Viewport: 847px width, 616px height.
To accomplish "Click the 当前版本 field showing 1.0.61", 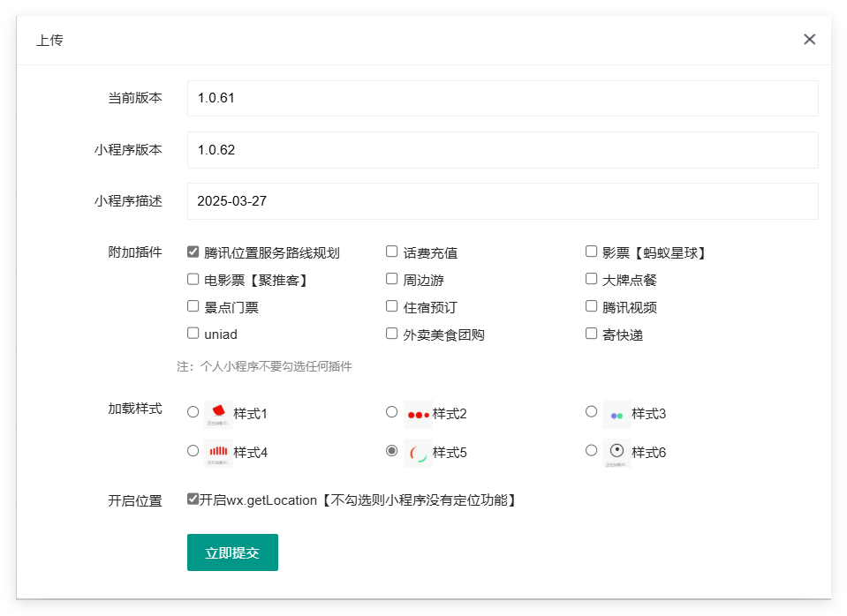I will 503,98.
